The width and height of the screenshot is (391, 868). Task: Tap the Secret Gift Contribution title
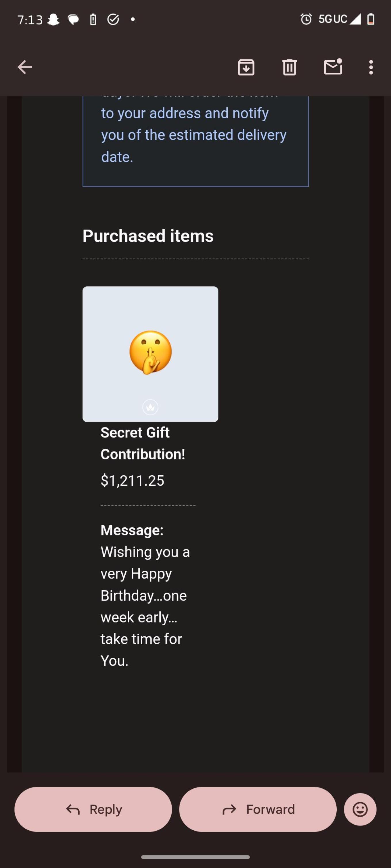143,443
